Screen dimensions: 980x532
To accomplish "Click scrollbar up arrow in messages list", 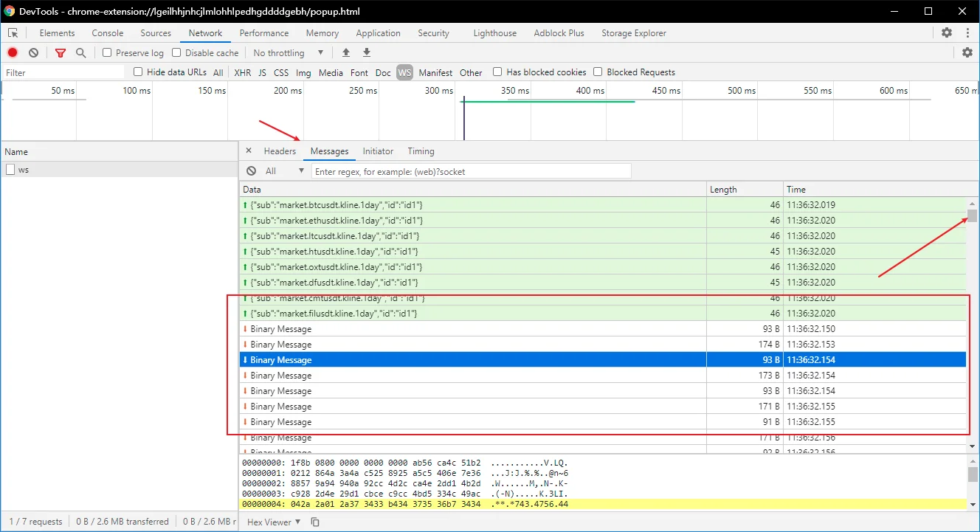I will 972,203.
